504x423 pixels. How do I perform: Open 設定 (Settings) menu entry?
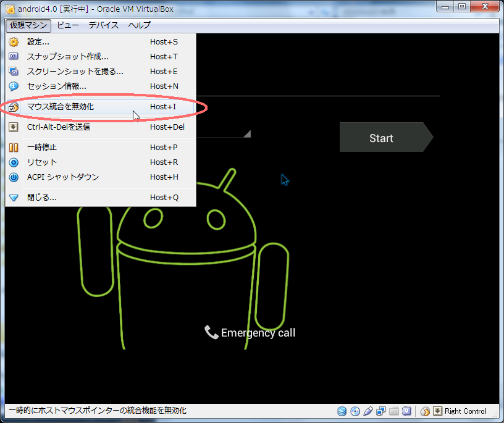coord(100,42)
